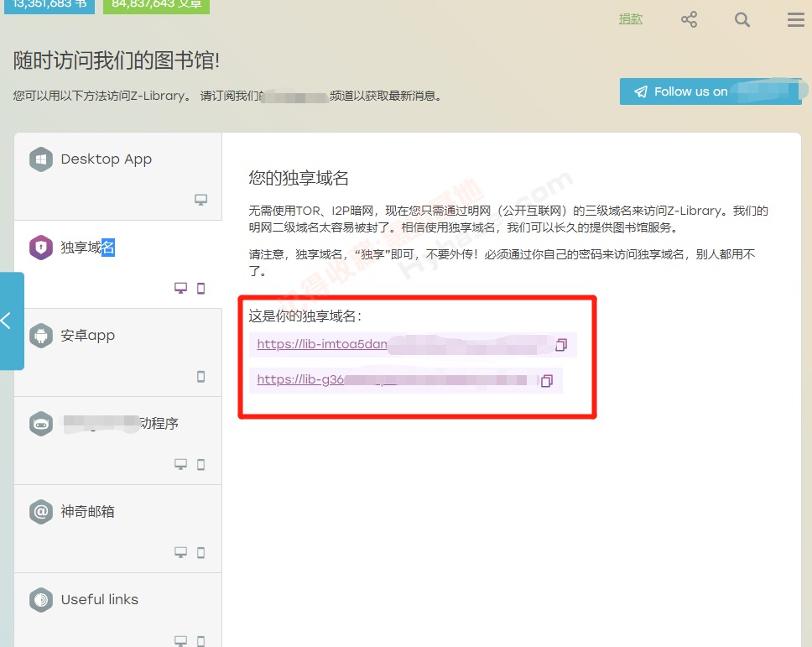The height and width of the screenshot is (647, 812).
Task: Copy the lib-g36 domain with its copy icon
Action: [x=546, y=381]
